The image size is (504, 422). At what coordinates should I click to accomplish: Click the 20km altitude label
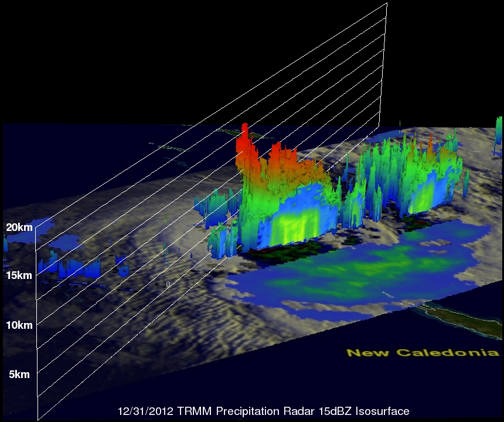(19, 227)
